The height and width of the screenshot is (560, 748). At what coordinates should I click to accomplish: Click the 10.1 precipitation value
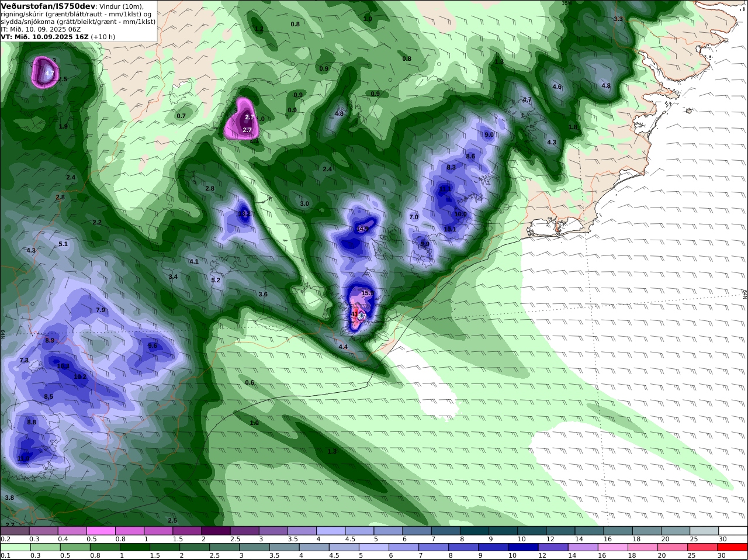449,229
